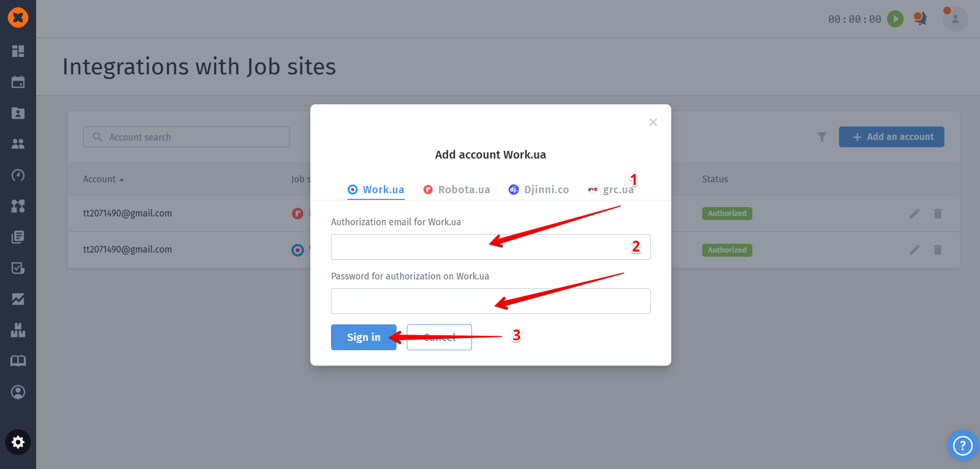Viewport: 980px width, 469px height.
Task: Open the user avatar menu in the header
Action: [x=955, y=19]
